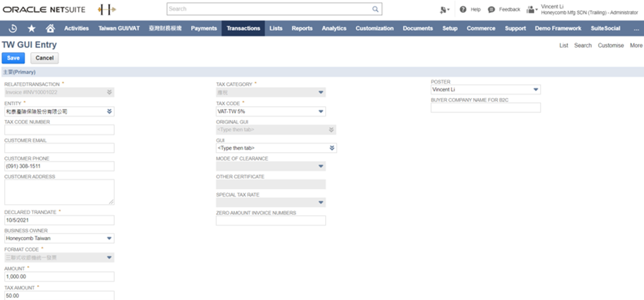Viewport: 644px width, 300px height.
Task: Click the global search field
Action: 269,9
